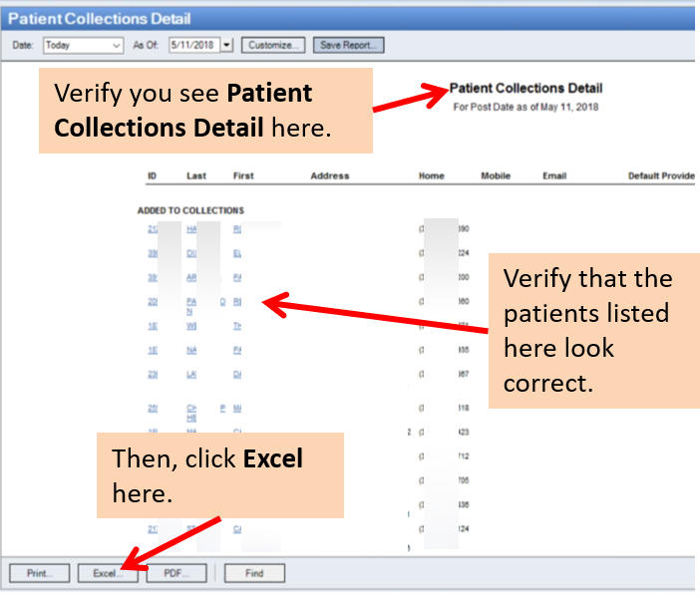
Task: Export the report with the Excel... button
Action: pyautogui.click(x=108, y=573)
